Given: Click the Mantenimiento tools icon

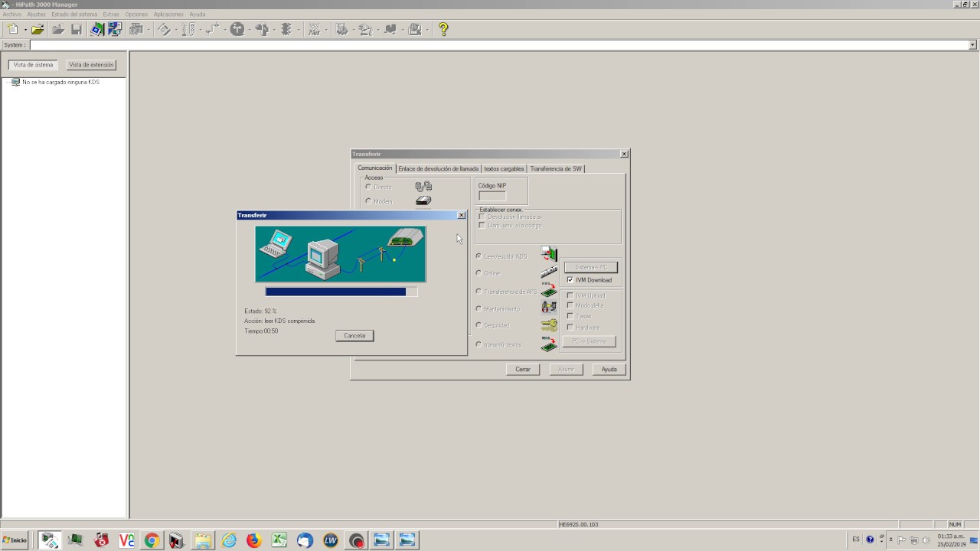Looking at the screenshot, I should click(x=549, y=308).
